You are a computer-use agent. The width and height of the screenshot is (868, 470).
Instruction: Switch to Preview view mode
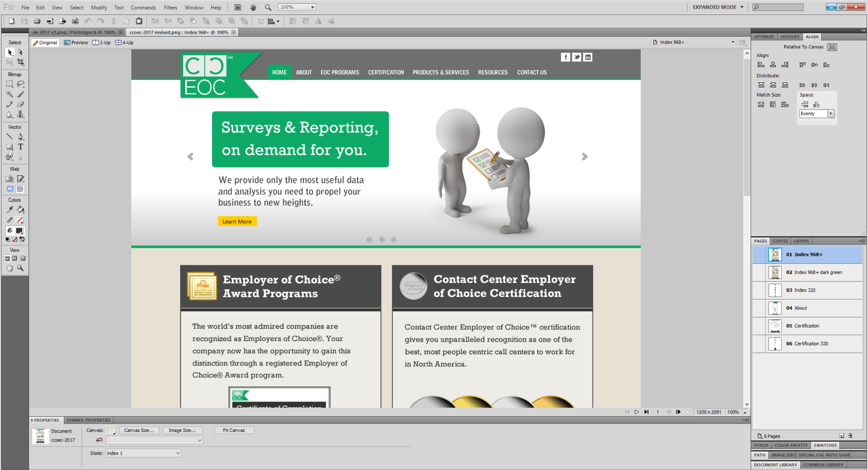(76, 42)
